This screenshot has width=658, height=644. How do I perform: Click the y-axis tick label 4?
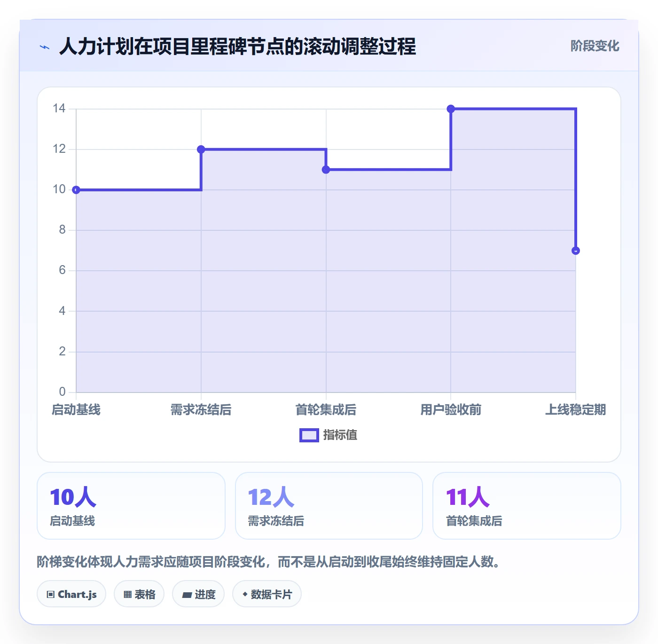tap(62, 311)
